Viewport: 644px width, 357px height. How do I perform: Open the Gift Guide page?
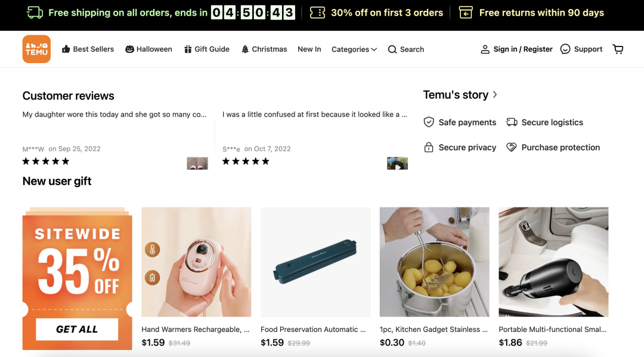206,49
